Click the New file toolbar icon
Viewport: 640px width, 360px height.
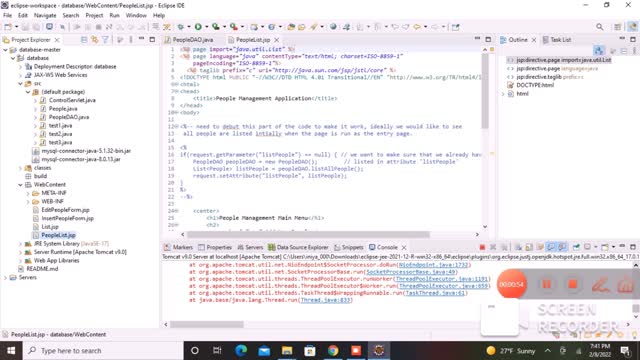pyautogui.click(x=8, y=27)
